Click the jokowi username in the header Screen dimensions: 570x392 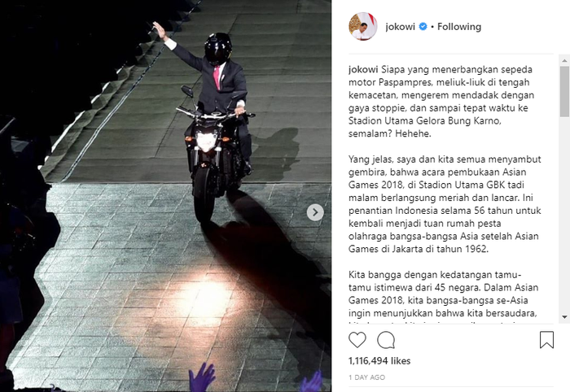pyautogui.click(x=400, y=27)
